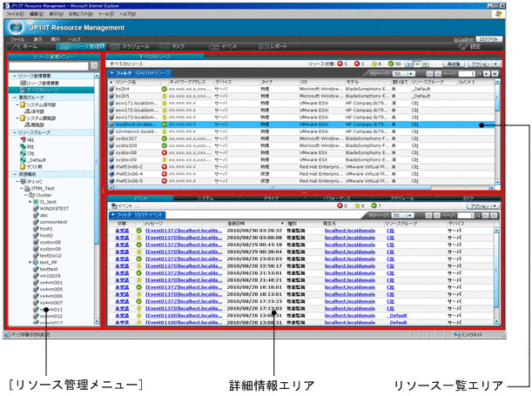Image resolution: width=532 pixels, height=396 pixels.
Task: Open rows-per-page 50 dropdown in resource list
Action: tap(404, 74)
